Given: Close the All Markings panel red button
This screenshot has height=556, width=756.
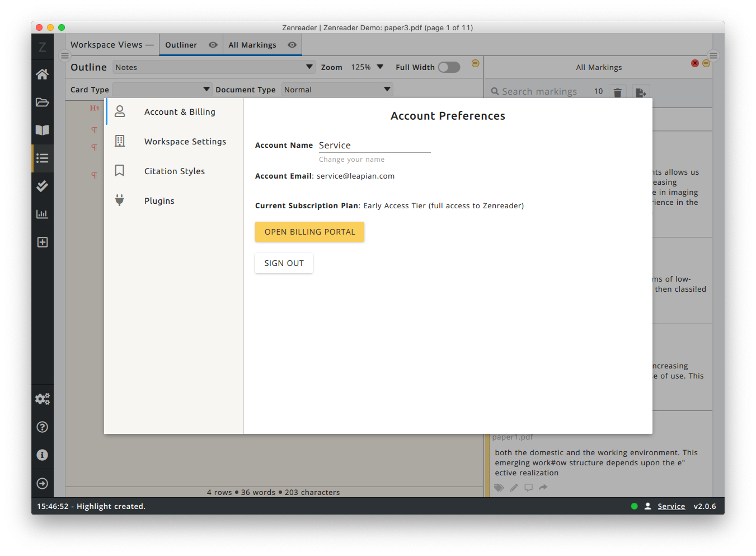Looking at the screenshot, I should (x=695, y=63).
